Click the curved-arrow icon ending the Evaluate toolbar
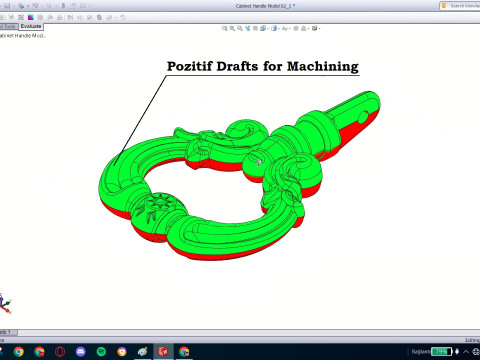Image resolution: width=480 pixels, height=360 pixels. [x=123, y=17]
